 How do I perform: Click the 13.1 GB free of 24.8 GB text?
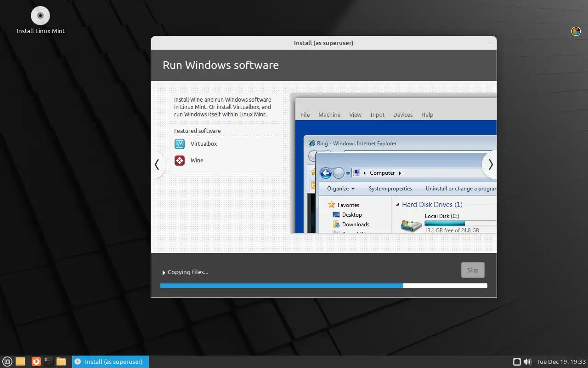click(x=452, y=230)
